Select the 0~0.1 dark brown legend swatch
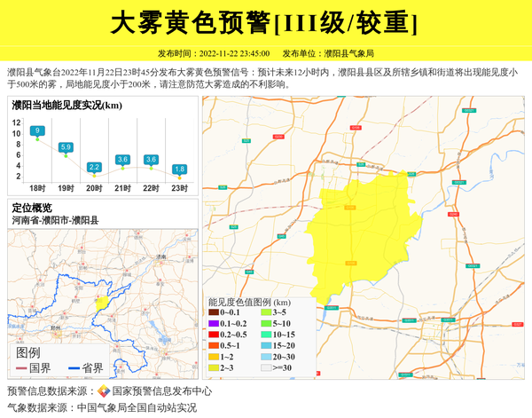The width and height of the screenshot is (532, 418). 214,312
